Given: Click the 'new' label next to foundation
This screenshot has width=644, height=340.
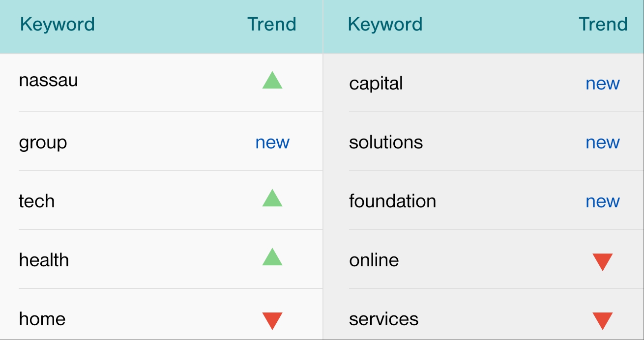Looking at the screenshot, I should (602, 201).
